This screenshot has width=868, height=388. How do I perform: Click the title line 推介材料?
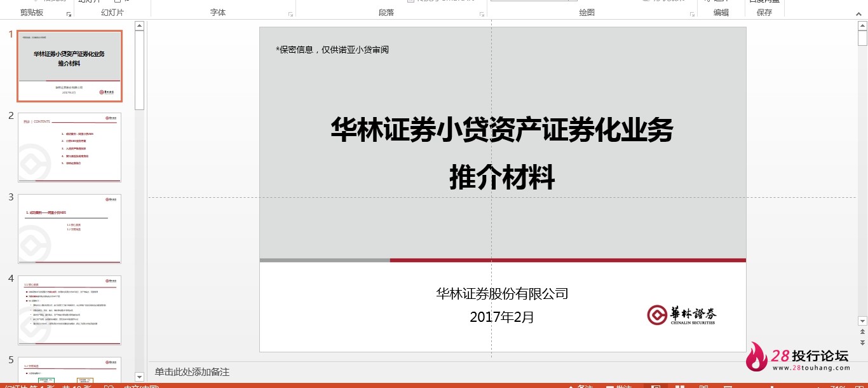[502, 177]
